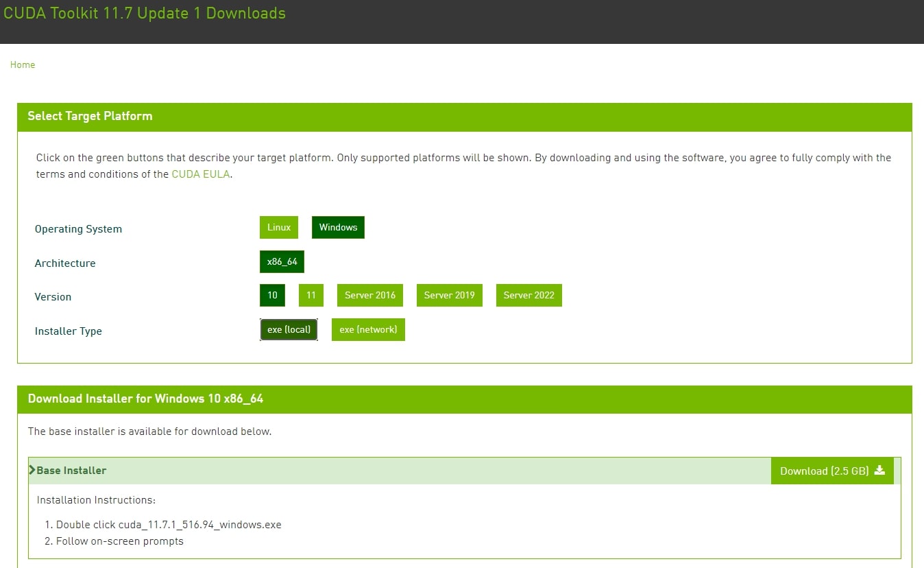Select Server 2016 version

pos(370,296)
